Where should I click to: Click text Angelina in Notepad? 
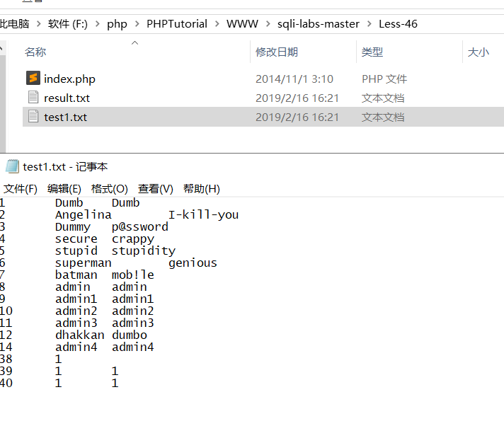coord(84,214)
